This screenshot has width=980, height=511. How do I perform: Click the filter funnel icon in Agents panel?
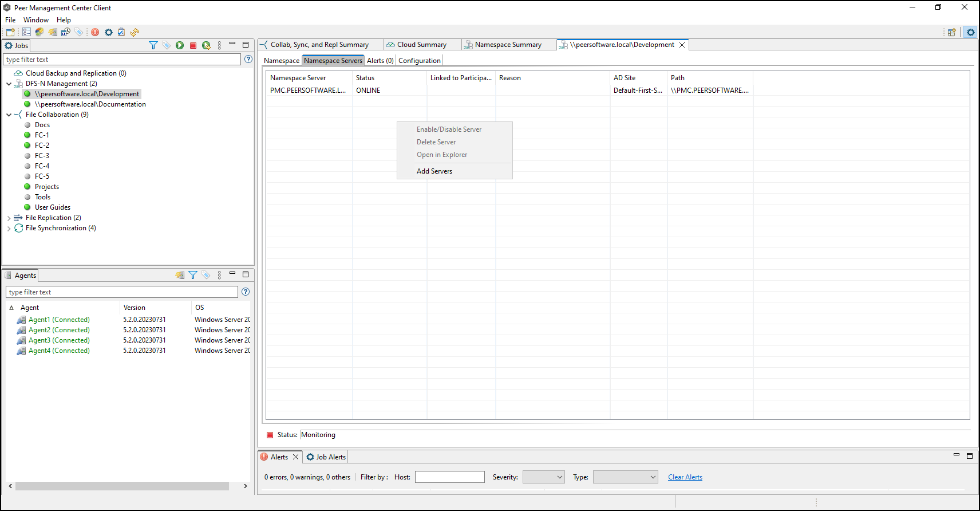click(193, 275)
